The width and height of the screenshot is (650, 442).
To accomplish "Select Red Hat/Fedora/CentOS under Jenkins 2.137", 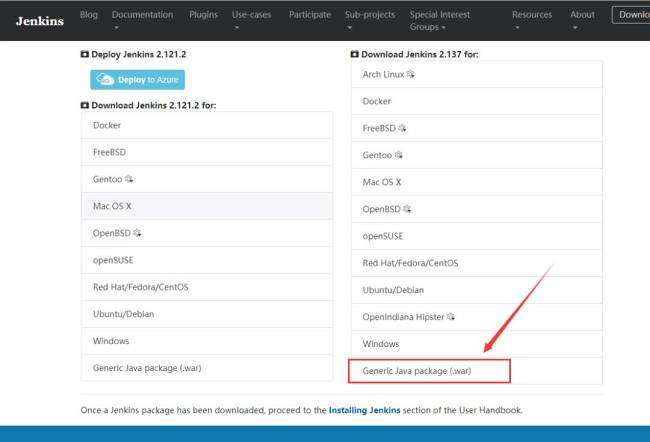I will click(x=477, y=263).
